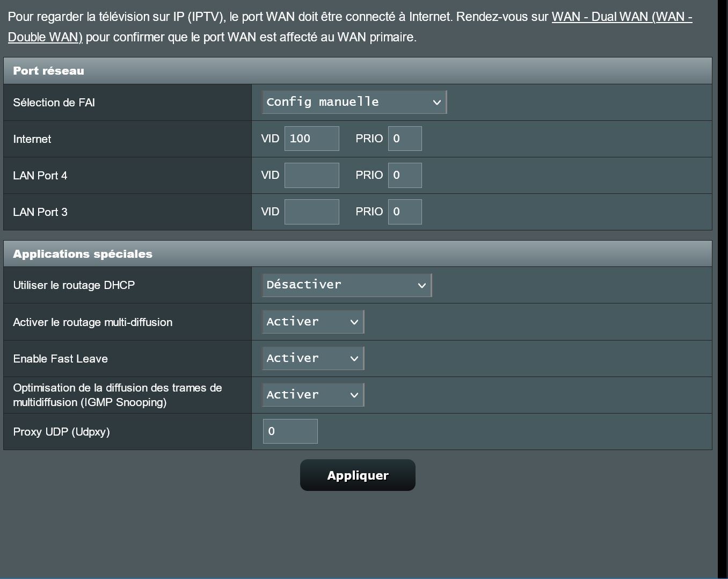
Task: Click the LAN Port 4 row label
Action: point(40,176)
